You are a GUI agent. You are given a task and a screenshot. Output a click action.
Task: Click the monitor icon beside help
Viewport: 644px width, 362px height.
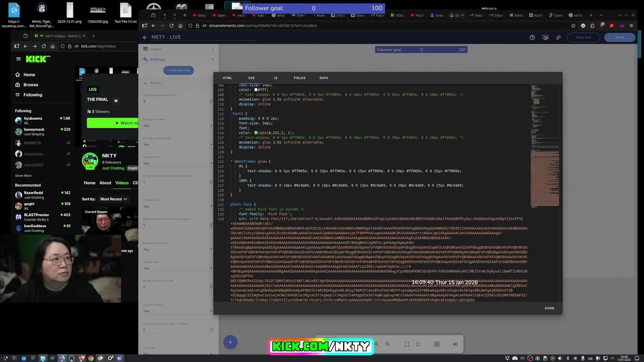click(545, 37)
